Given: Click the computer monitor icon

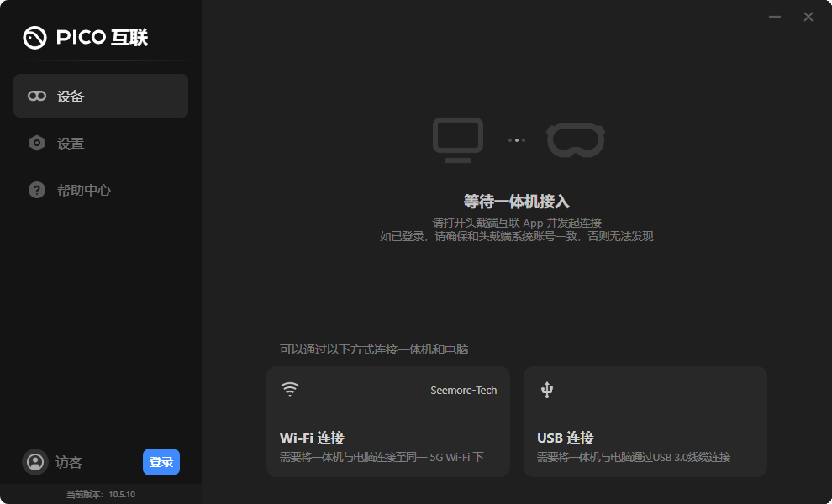Looking at the screenshot, I should point(458,140).
